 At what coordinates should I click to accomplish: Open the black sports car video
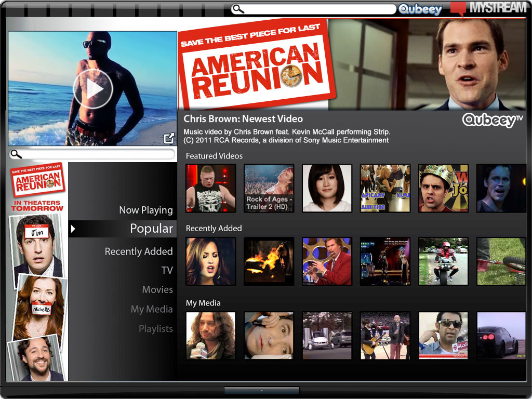click(x=501, y=336)
